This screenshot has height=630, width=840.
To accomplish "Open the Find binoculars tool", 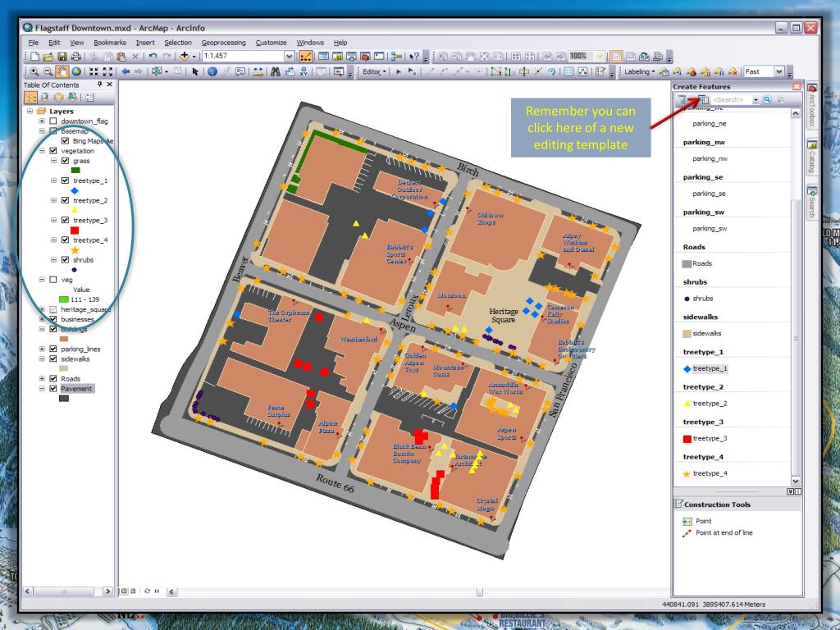I will [x=270, y=71].
